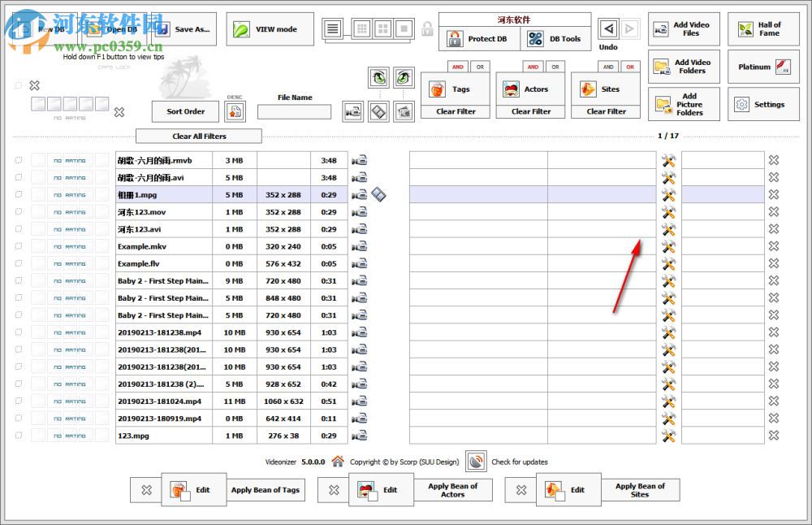Check the box next to 河东123.avi
Viewport: 812px width, 525px height.
(18, 229)
